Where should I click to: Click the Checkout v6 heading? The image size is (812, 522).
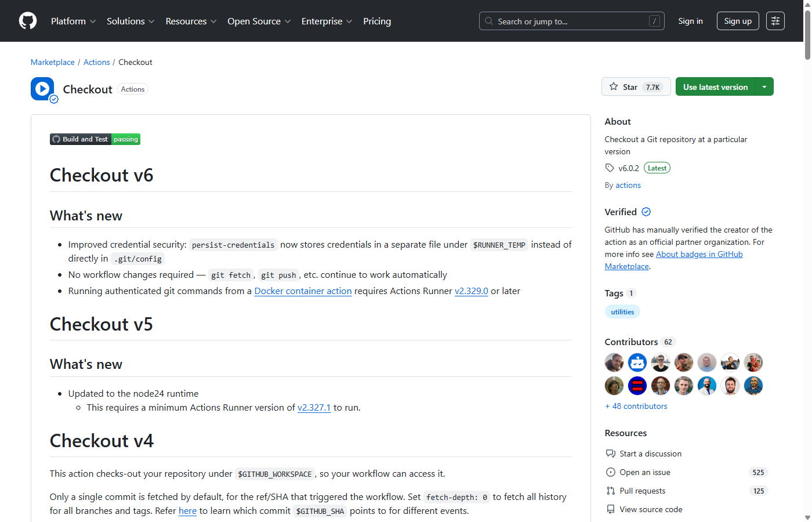(101, 175)
